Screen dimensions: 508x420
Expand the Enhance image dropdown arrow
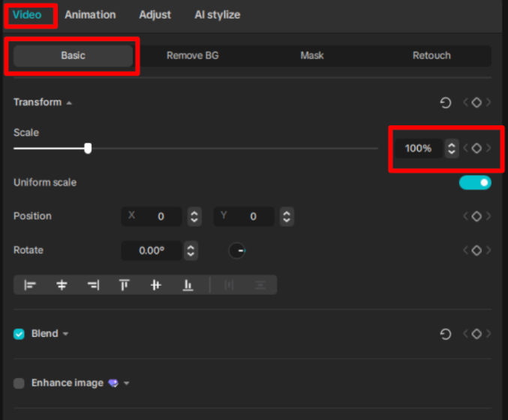(126, 383)
